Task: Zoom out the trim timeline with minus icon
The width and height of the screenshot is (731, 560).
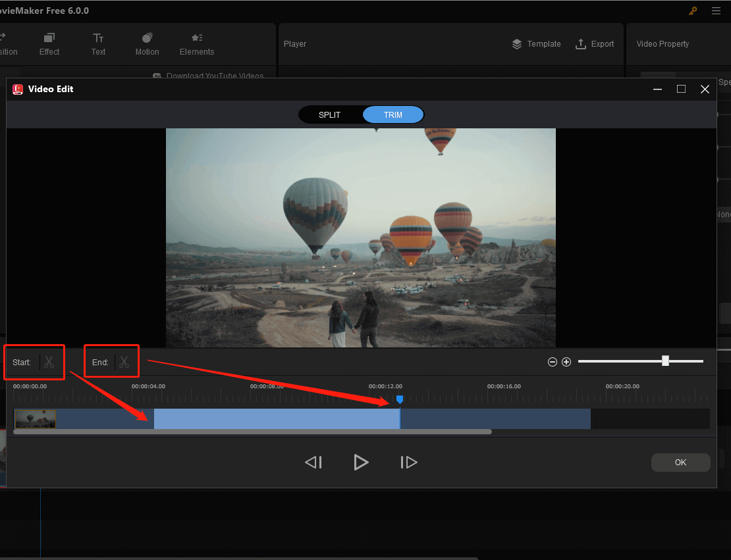Action: pyautogui.click(x=553, y=361)
